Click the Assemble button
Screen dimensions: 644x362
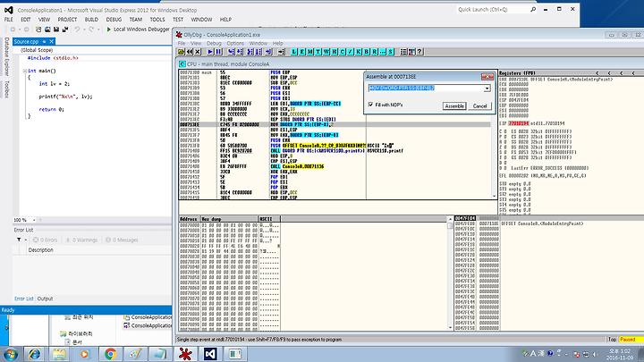pyautogui.click(x=454, y=105)
